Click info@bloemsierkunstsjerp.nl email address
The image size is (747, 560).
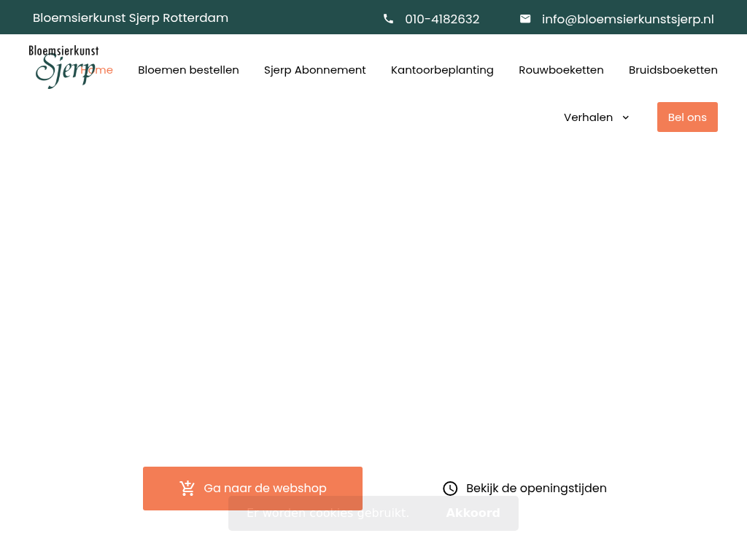coord(627,19)
